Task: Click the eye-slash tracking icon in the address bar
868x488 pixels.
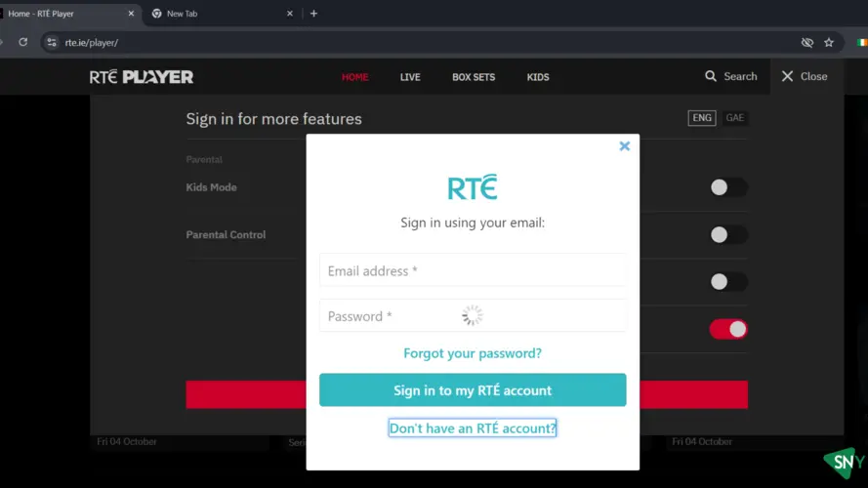Action: click(807, 43)
